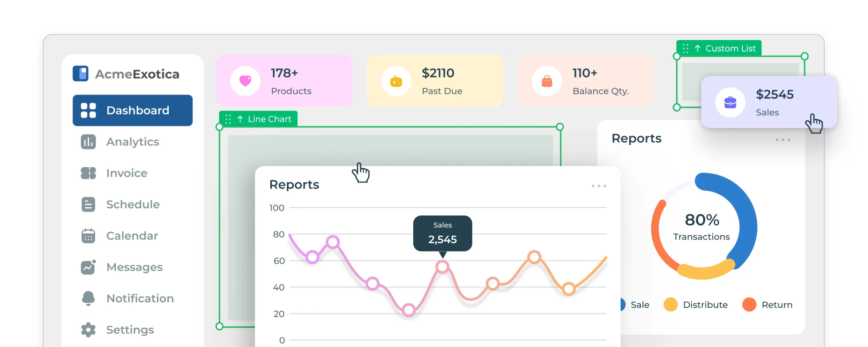Screen dimensions: 868x347
Task: Click the top-left Line Chart corner handle
Action: click(219, 127)
